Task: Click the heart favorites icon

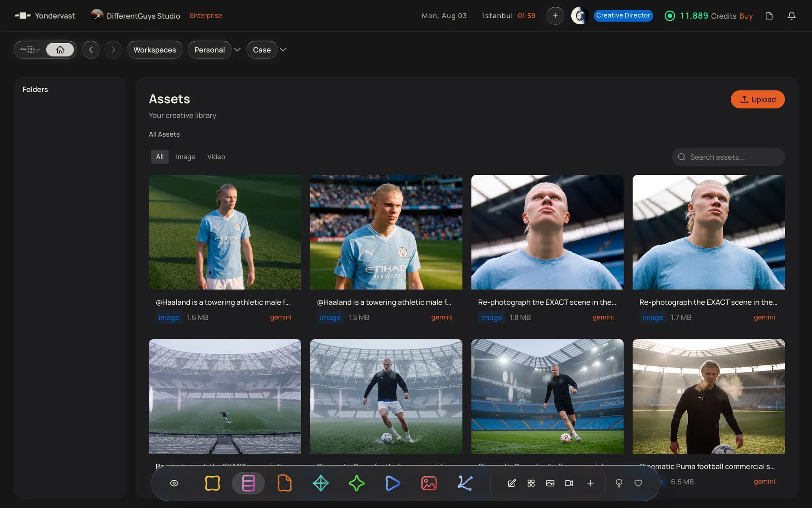Action: click(638, 483)
